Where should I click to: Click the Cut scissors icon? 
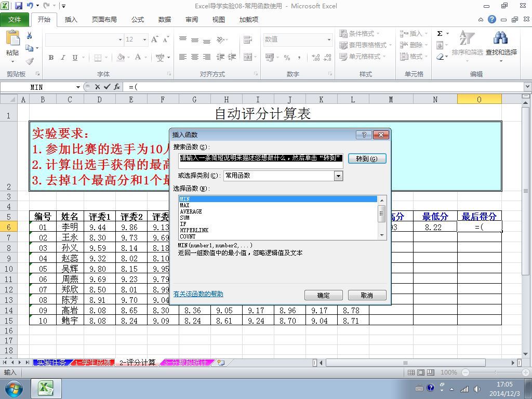click(30, 35)
